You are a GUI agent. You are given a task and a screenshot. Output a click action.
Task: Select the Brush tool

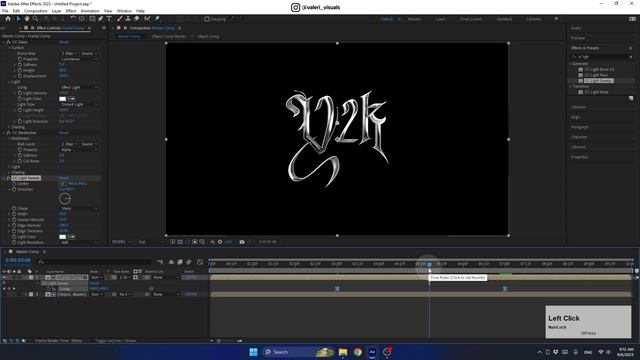[x=120, y=19]
